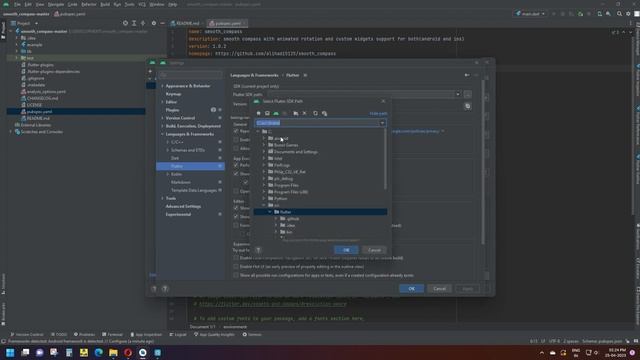Image resolution: width=640 pixels, height=360 pixels.
Task: Open Refactor menu
Action: tap(89, 4)
